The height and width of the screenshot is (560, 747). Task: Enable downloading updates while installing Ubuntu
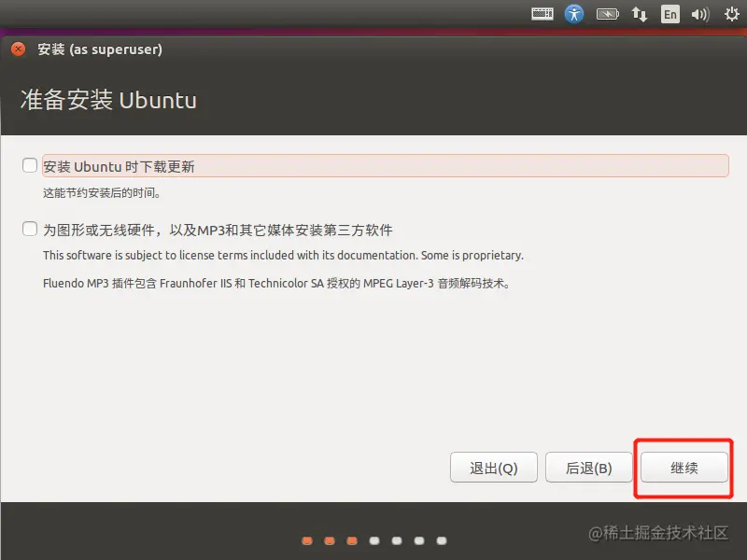point(30,166)
